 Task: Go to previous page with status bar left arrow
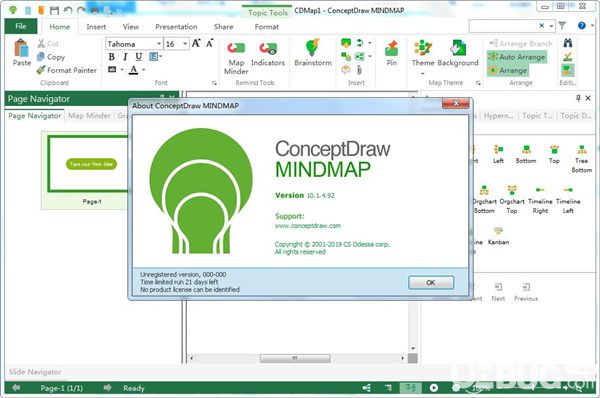16,388
